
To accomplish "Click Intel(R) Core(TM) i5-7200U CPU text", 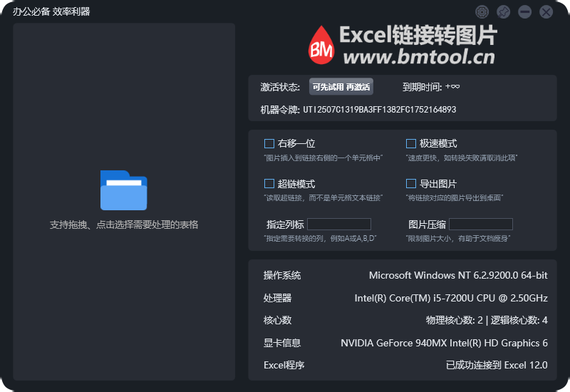I will [x=451, y=298].
